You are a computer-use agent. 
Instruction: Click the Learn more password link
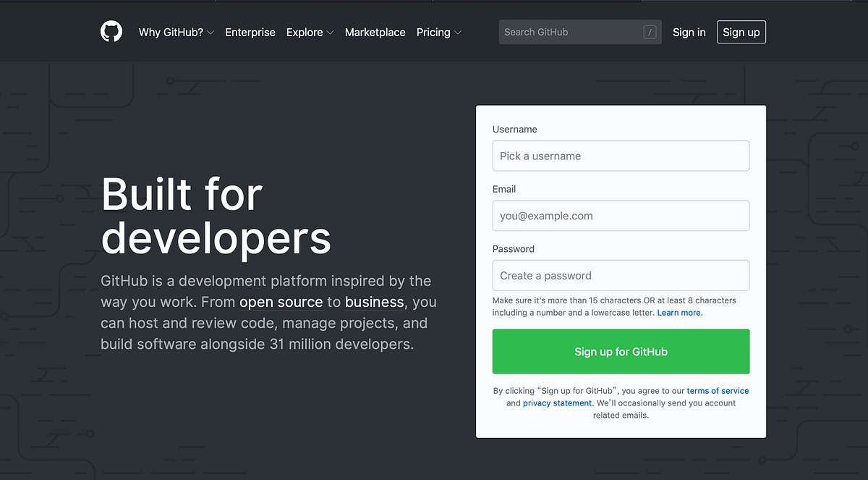[x=678, y=312]
